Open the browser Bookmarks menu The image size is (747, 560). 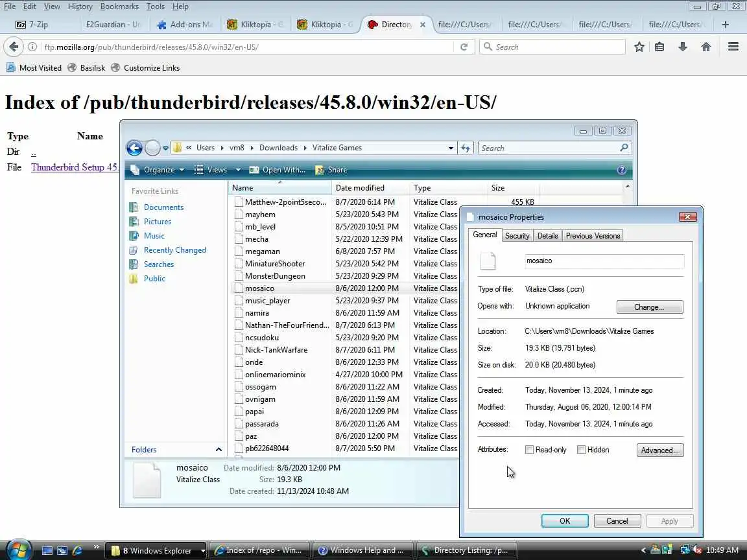pos(119,6)
